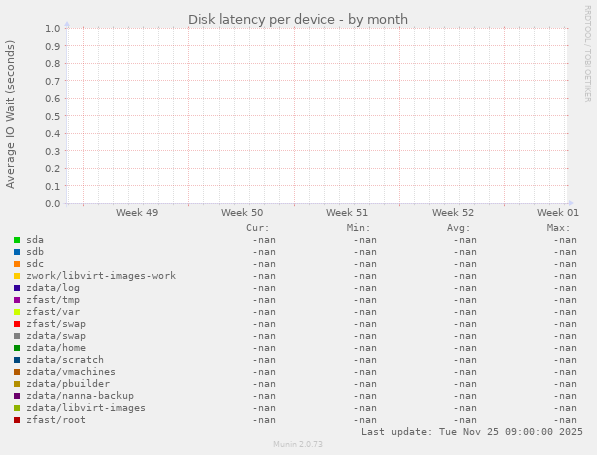Click the orange sdc legend color swatch
The image size is (597, 455).
click(17, 264)
